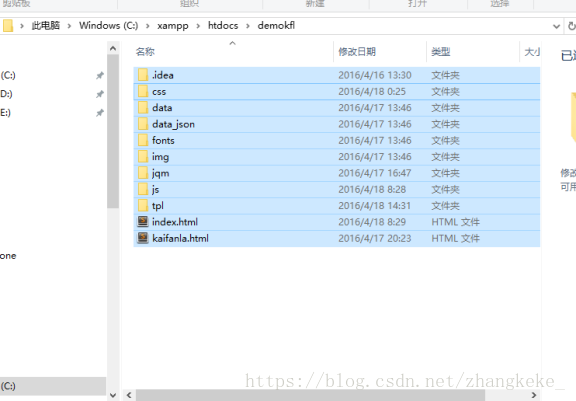Click the js folder icon

(x=143, y=189)
